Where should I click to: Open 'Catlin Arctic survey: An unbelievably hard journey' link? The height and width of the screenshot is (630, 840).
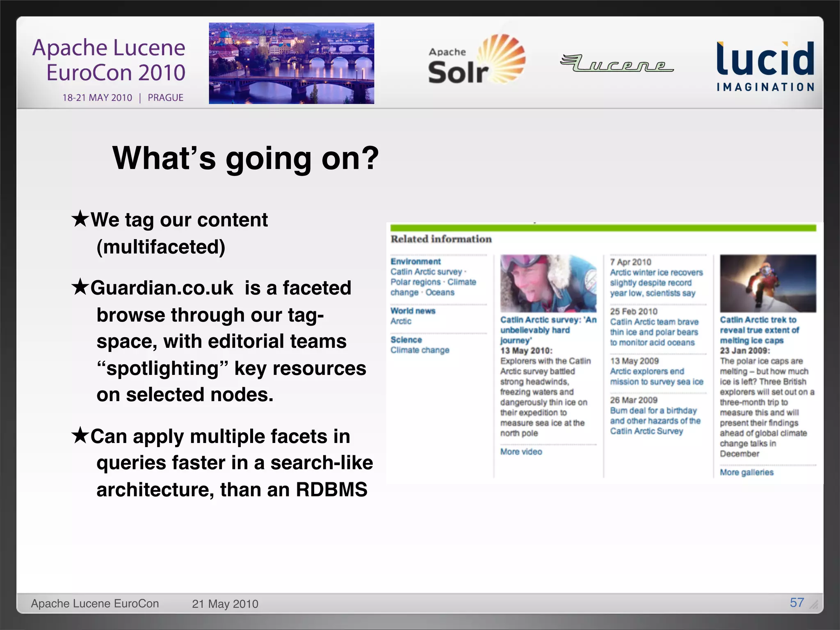(x=548, y=330)
